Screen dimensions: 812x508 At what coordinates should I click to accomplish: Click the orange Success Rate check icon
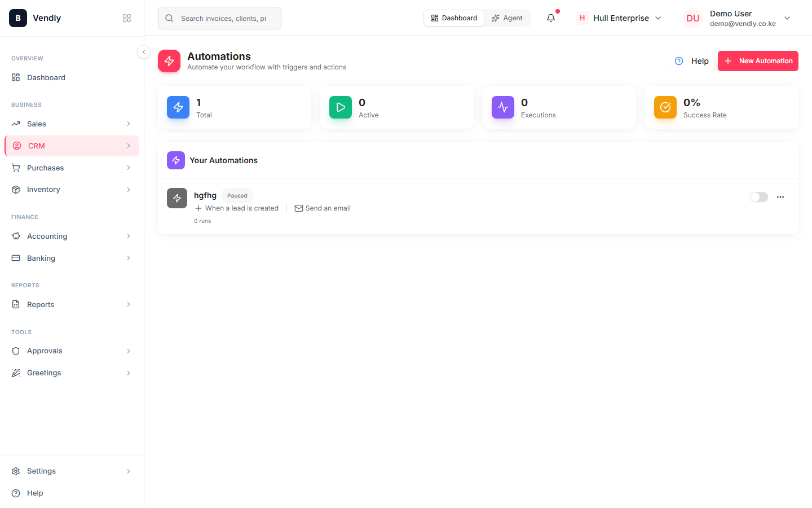click(x=665, y=107)
